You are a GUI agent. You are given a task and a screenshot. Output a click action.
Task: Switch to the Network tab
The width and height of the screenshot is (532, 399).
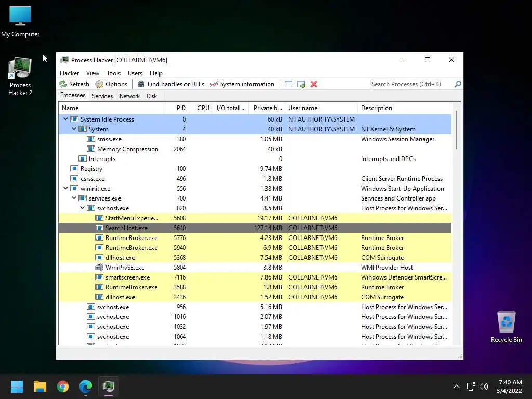click(129, 96)
